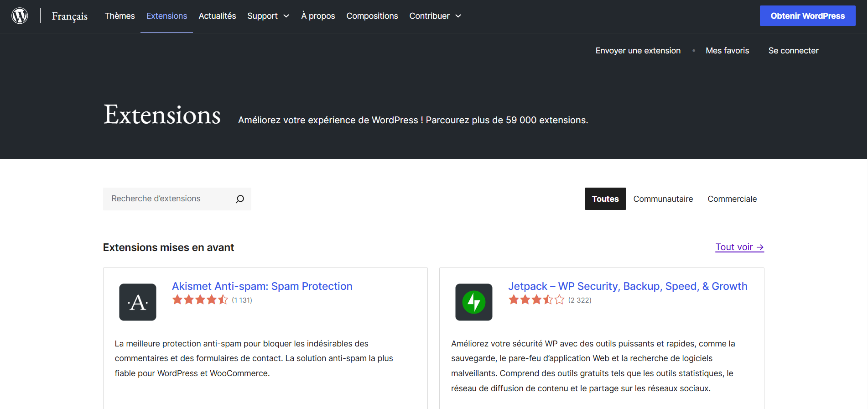Image resolution: width=868 pixels, height=409 pixels.
Task: Click Akismet star rating
Action: (200, 300)
